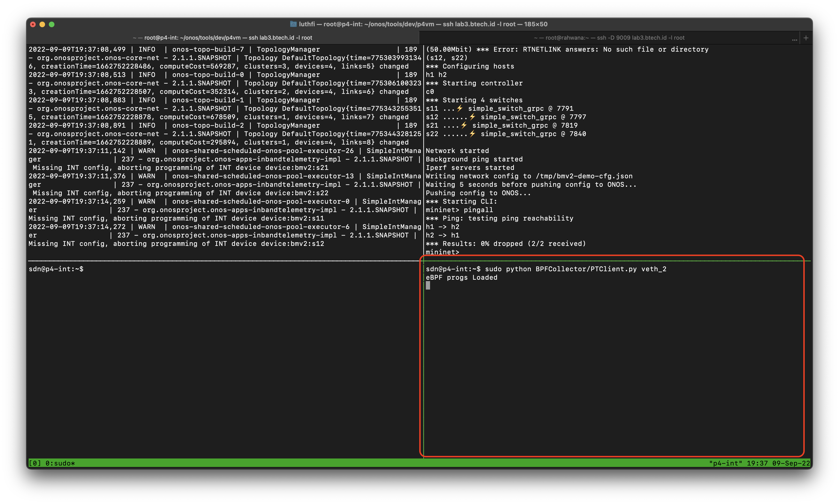This screenshot has width=839, height=504.
Task: Click the 'eBPF progs Loaded' output line
Action: [x=461, y=278]
